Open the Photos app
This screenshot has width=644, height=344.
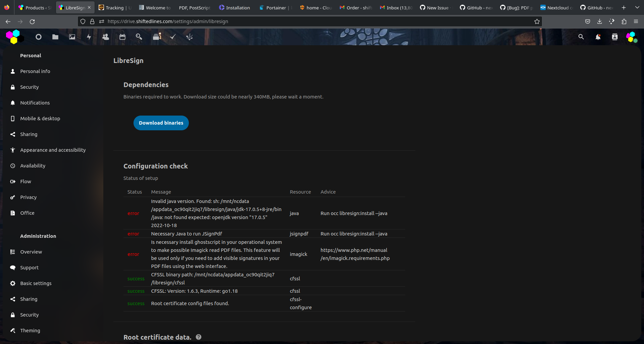pos(72,37)
